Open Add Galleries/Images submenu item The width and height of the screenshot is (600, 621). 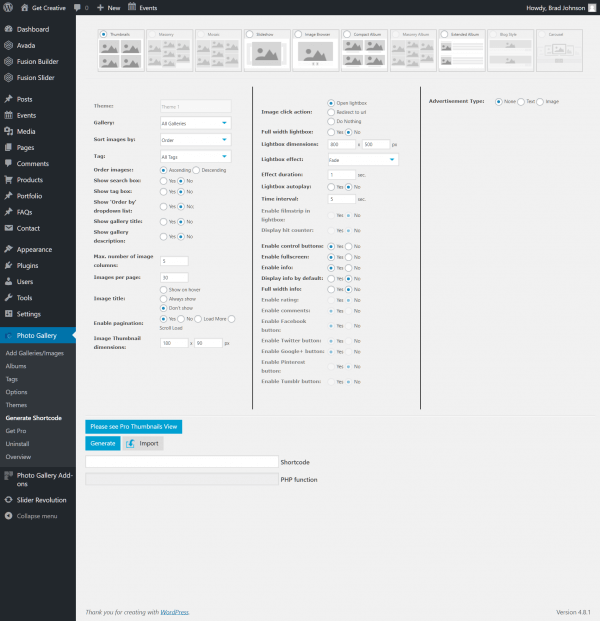pos(34,353)
